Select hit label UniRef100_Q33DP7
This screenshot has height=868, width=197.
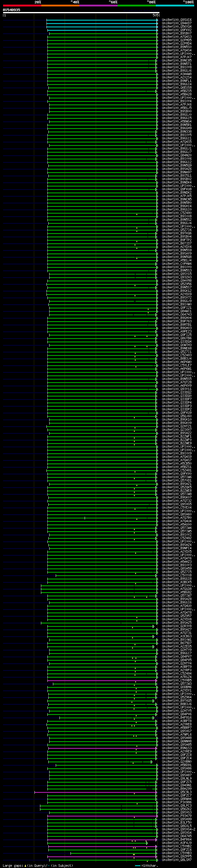[176, 399]
